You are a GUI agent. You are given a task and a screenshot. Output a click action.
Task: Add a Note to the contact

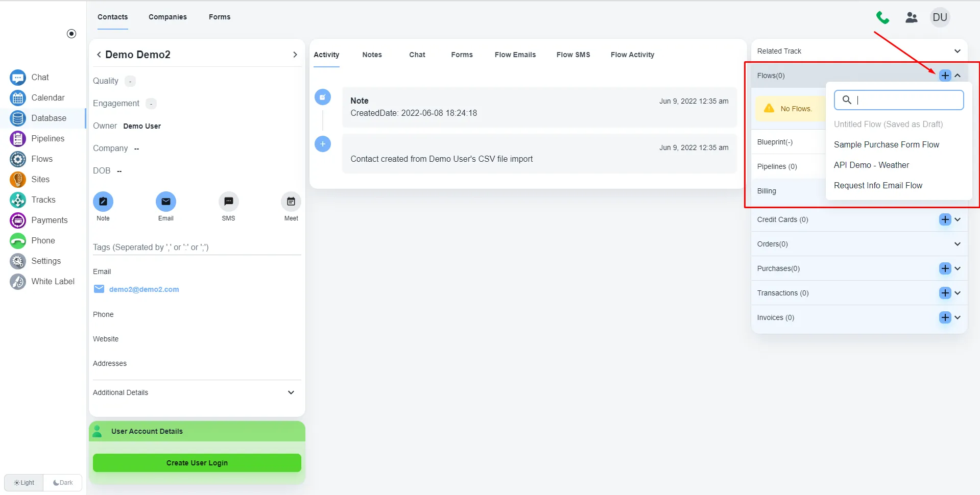click(103, 202)
